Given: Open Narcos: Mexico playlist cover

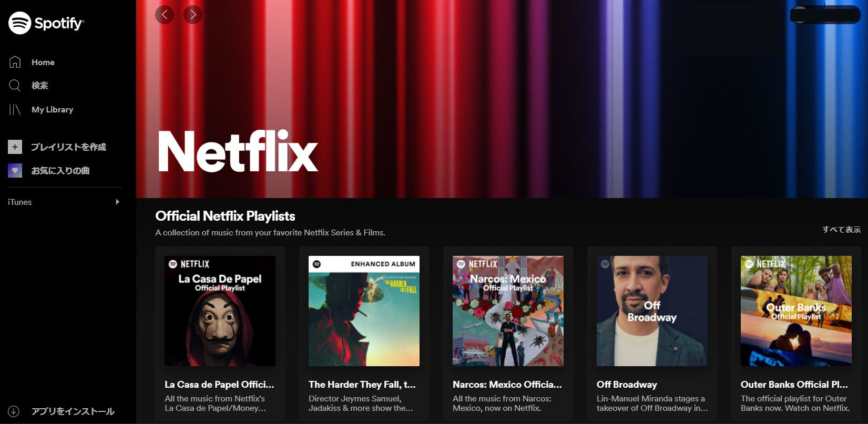Looking at the screenshot, I should click(x=508, y=311).
